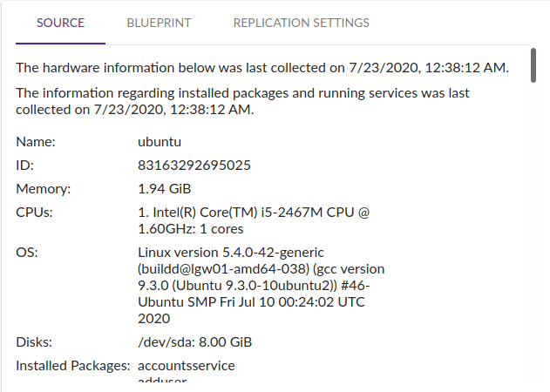Viewport: 550px width, 392px height.
Task: Click the 'Disks:' field label
Action: coord(34,341)
